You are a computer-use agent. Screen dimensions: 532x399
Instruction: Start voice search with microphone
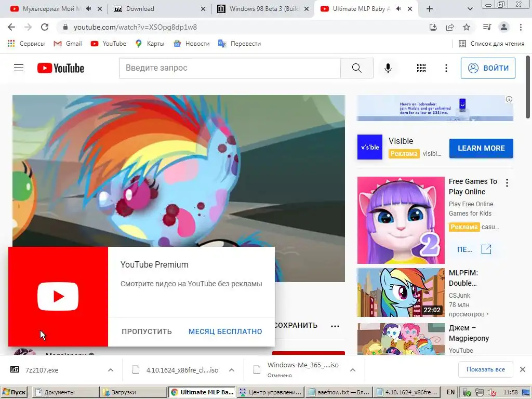(x=388, y=68)
